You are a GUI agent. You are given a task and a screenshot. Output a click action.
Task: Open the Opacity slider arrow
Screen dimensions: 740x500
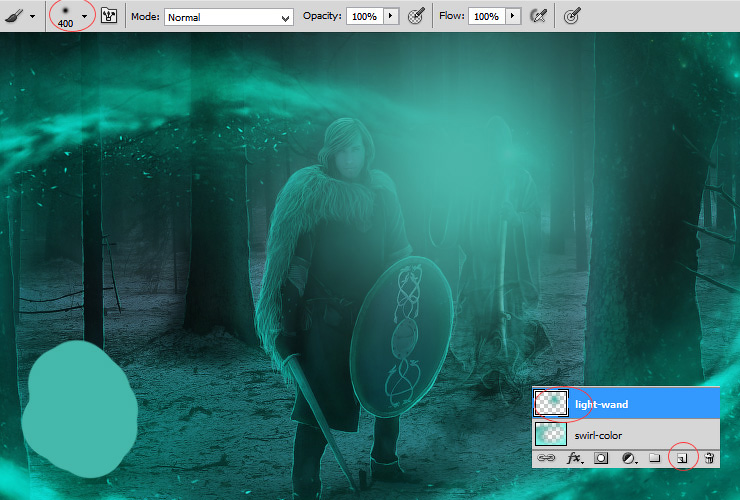pos(391,16)
